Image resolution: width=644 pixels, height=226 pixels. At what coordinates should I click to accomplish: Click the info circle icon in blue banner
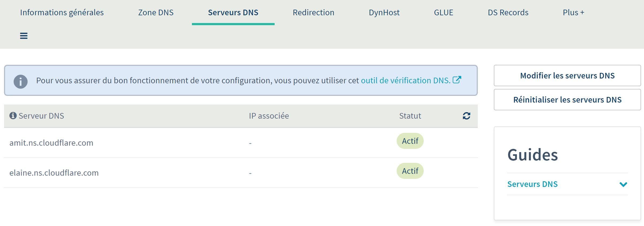[21, 81]
